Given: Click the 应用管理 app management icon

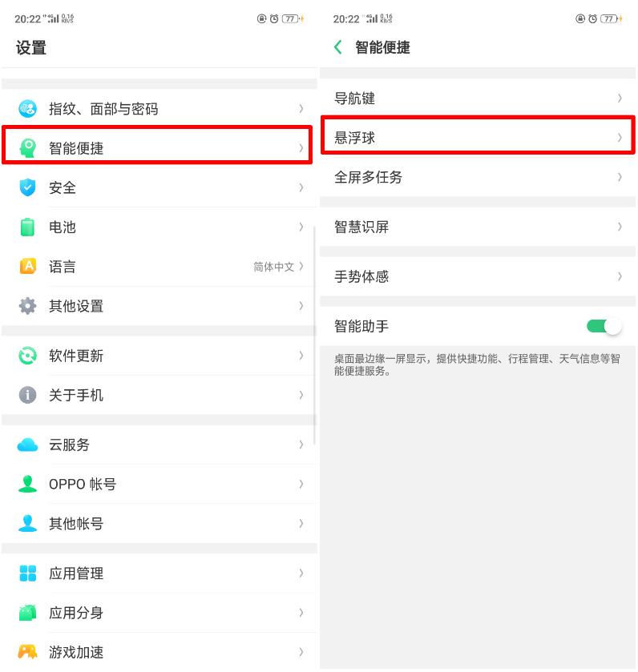Looking at the screenshot, I should (x=27, y=573).
